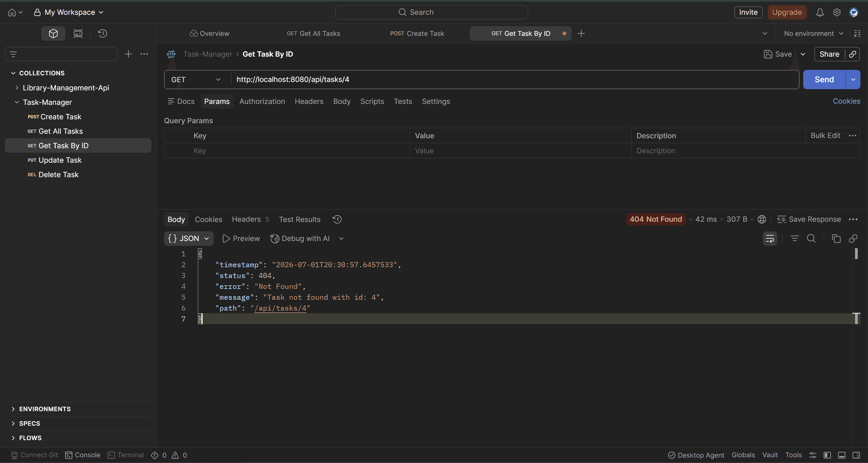Open the My Workspace dropdown
This screenshot has width=868, height=463.
click(x=69, y=12)
